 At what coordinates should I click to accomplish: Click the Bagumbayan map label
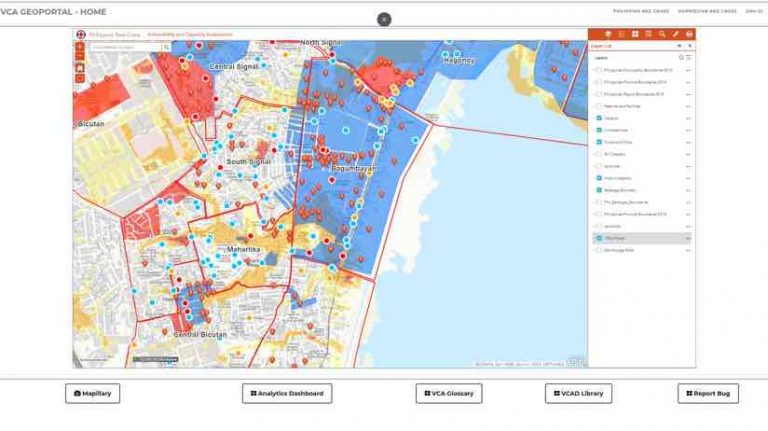point(354,168)
